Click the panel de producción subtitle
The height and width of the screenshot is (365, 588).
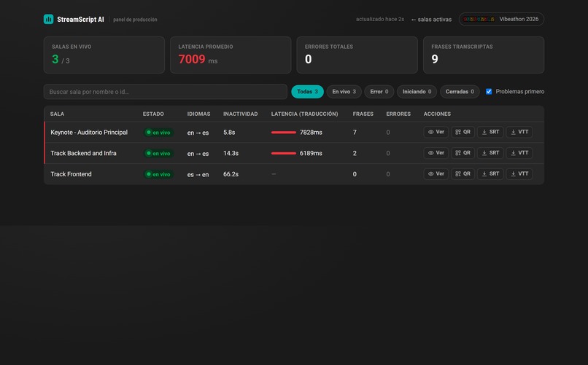[x=135, y=20]
